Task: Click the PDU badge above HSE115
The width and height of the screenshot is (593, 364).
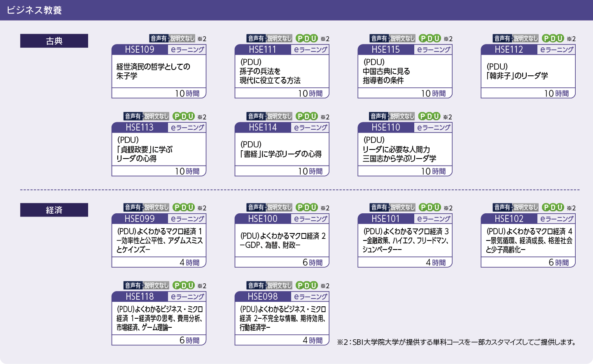Action: pyautogui.click(x=430, y=38)
